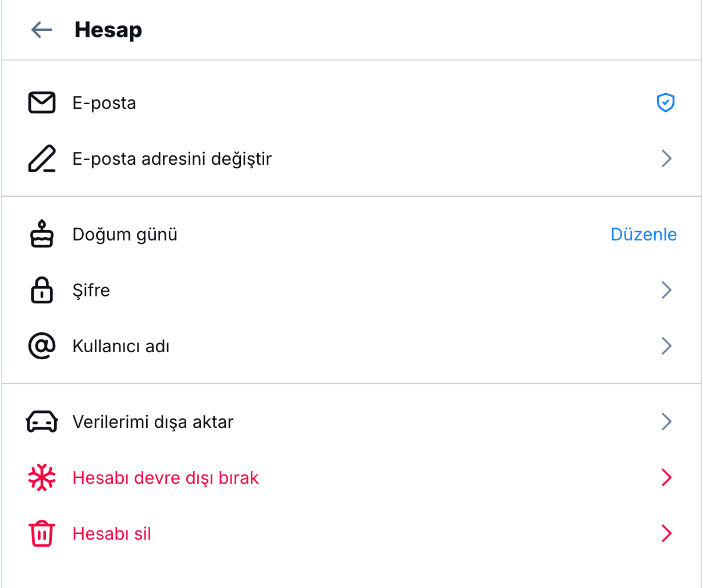
Task: Click the birthday cake icon beside Doğum günü
Action: (x=41, y=234)
